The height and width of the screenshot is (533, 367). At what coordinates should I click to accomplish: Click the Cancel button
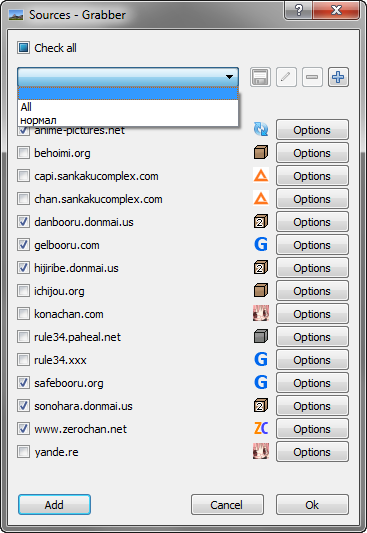click(227, 504)
